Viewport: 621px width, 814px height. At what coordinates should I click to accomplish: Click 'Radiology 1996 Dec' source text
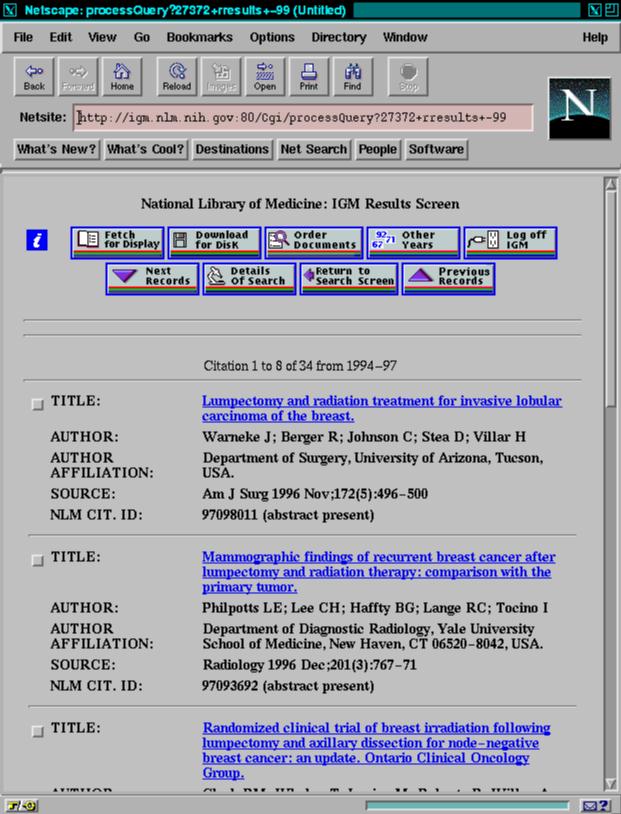263,664
